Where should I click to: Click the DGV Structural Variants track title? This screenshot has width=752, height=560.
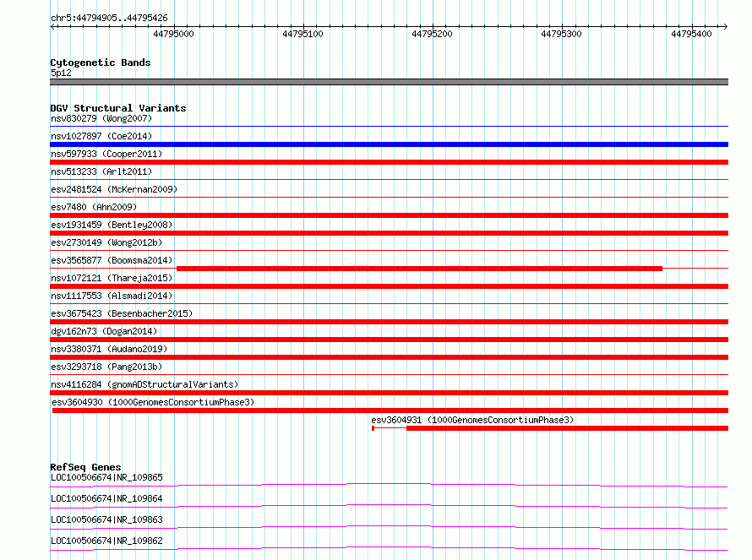click(118, 108)
